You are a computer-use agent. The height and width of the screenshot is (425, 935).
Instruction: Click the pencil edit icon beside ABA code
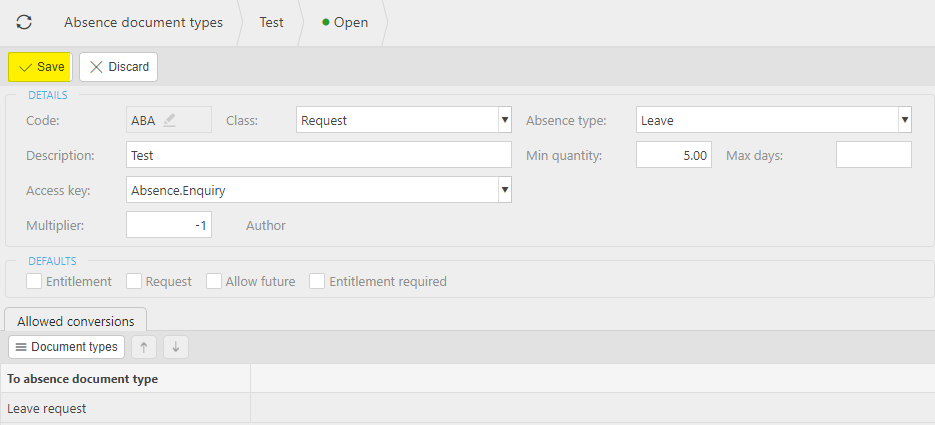pyautogui.click(x=170, y=120)
